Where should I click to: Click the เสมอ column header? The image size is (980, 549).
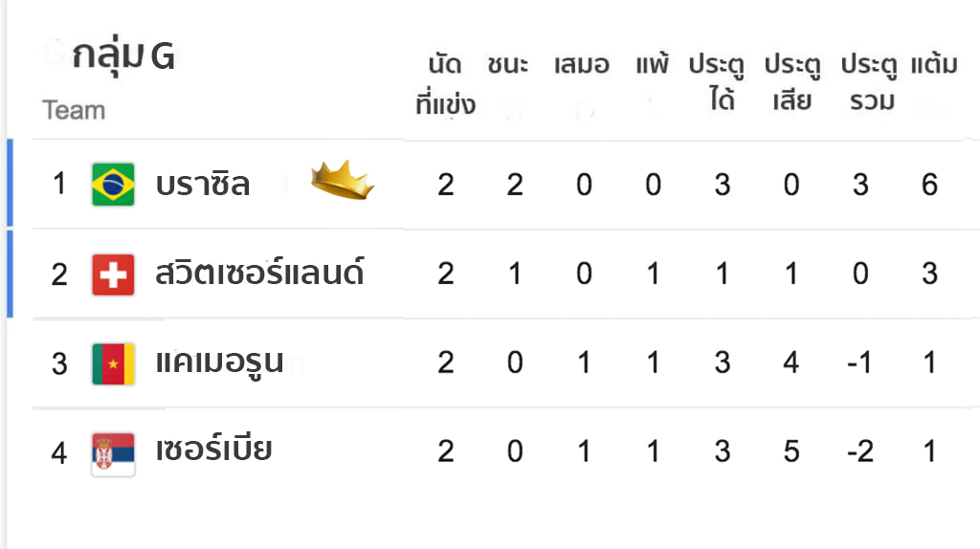pos(581,65)
